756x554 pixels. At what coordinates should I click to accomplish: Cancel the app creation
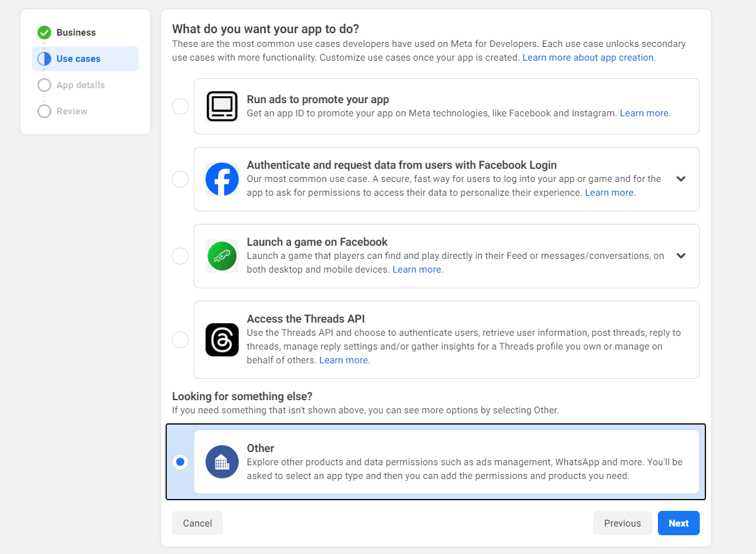coord(197,523)
